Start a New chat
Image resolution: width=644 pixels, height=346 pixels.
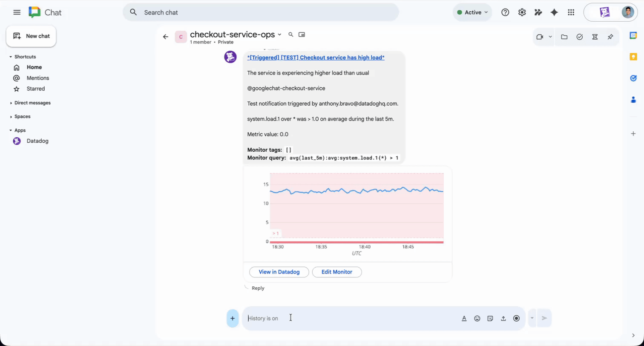(x=31, y=36)
